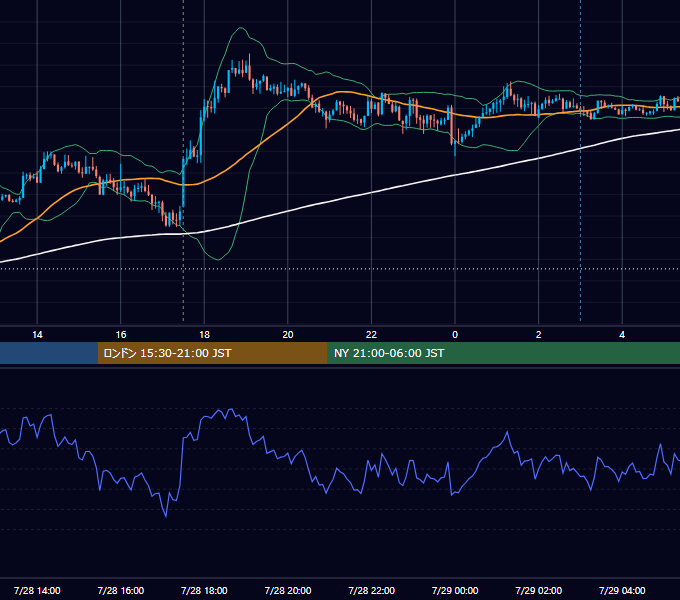
Task: Select the ロンドン 15:30-21:00 JST session bar
Action: tap(212, 353)
